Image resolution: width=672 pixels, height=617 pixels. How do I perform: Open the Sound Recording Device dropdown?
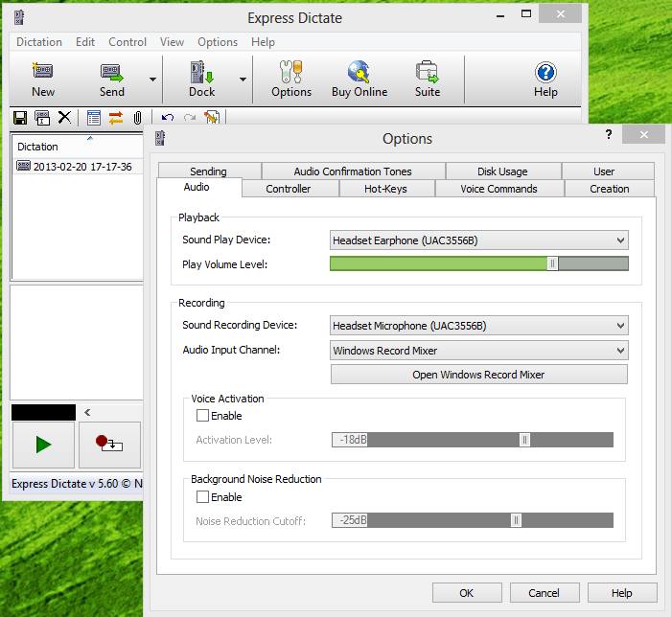click(479, 326)
